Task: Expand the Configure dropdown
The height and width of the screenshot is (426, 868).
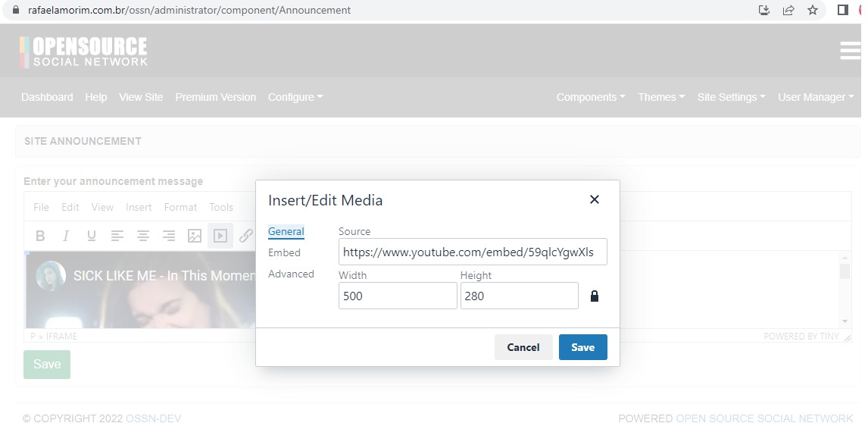Action: (295, 97)
